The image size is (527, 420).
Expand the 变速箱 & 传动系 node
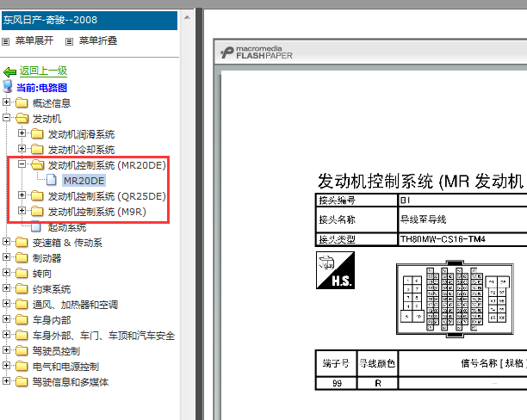pyautogui.click(x=6, y=241)
